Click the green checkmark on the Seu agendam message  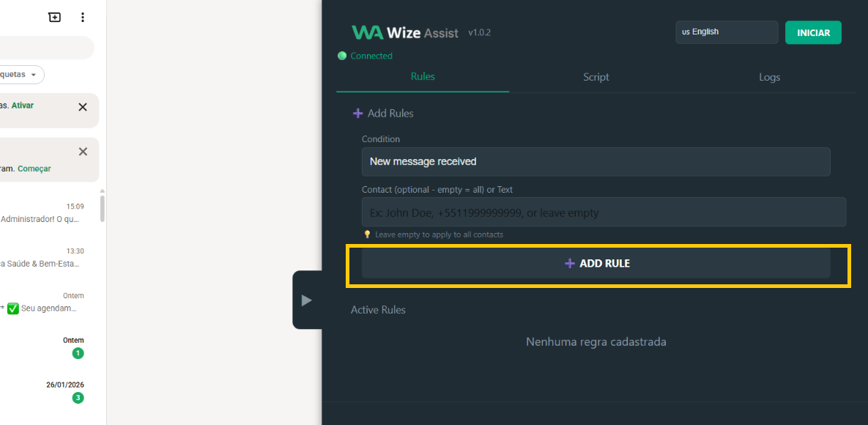(x=12, y=308)
